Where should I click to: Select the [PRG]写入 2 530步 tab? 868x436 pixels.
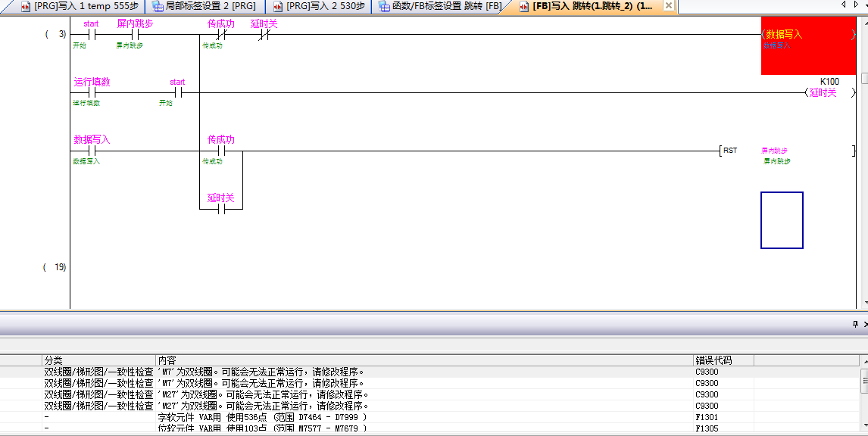click(319, 6)
